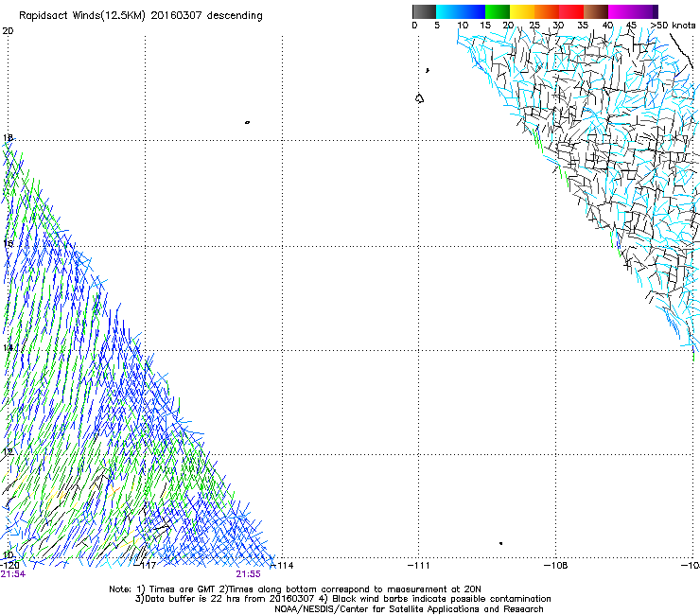This screenshot has height=615, width=700.
Task: Click the small island outline west of -114
Action: click(247, 122)
